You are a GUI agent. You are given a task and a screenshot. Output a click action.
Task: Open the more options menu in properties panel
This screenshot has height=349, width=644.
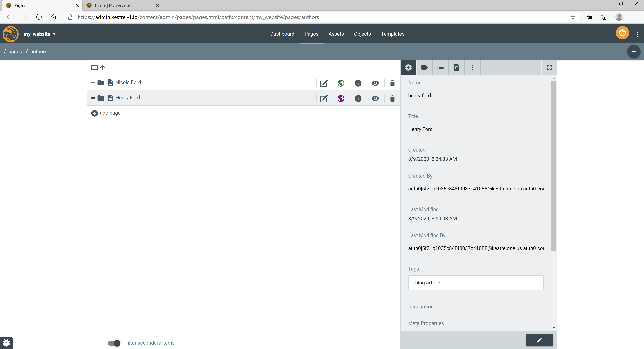pyautogui.click(x=472, y=67)
